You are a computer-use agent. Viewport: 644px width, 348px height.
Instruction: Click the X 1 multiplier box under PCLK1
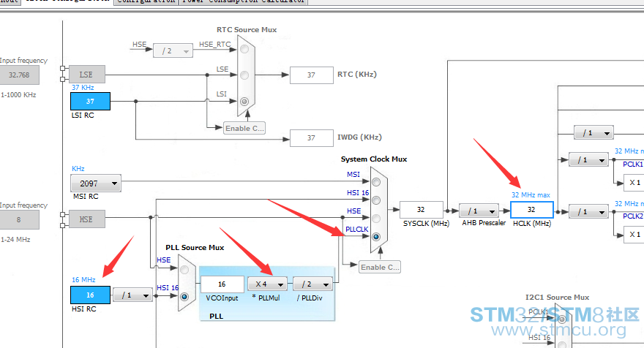[x=634, y=183]
